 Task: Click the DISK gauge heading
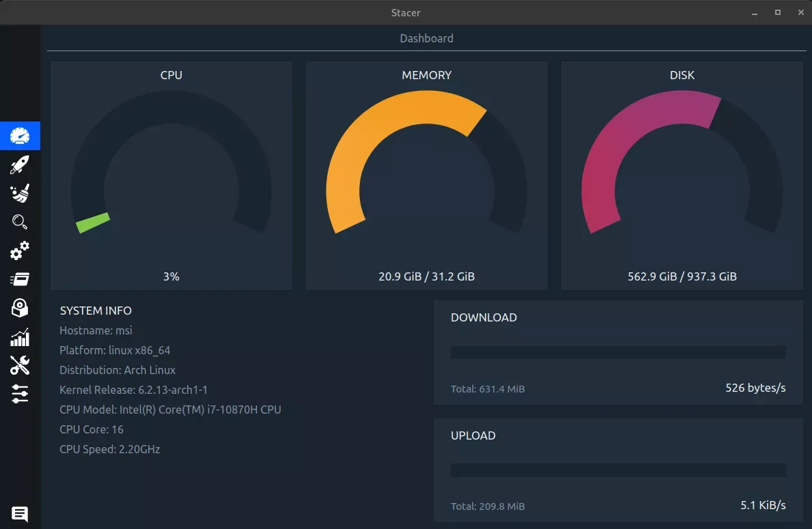pyautogui.click(x=682, y=75)
